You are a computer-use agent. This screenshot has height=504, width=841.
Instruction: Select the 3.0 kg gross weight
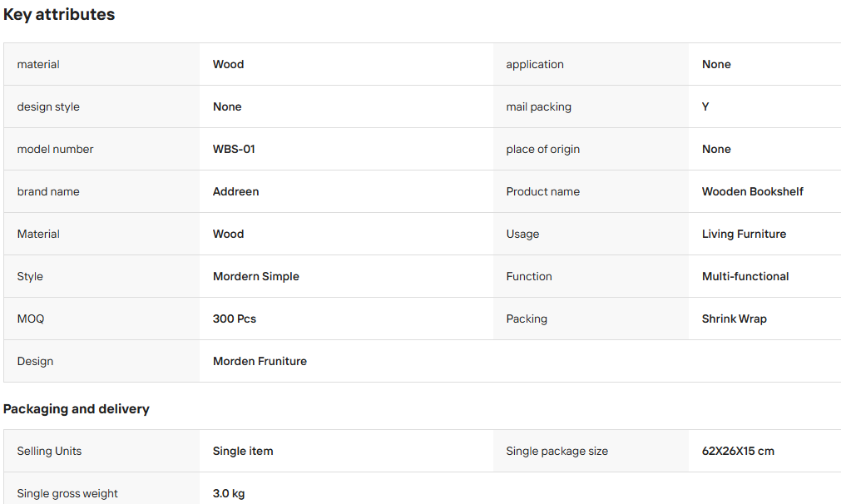tap(229, 493)
